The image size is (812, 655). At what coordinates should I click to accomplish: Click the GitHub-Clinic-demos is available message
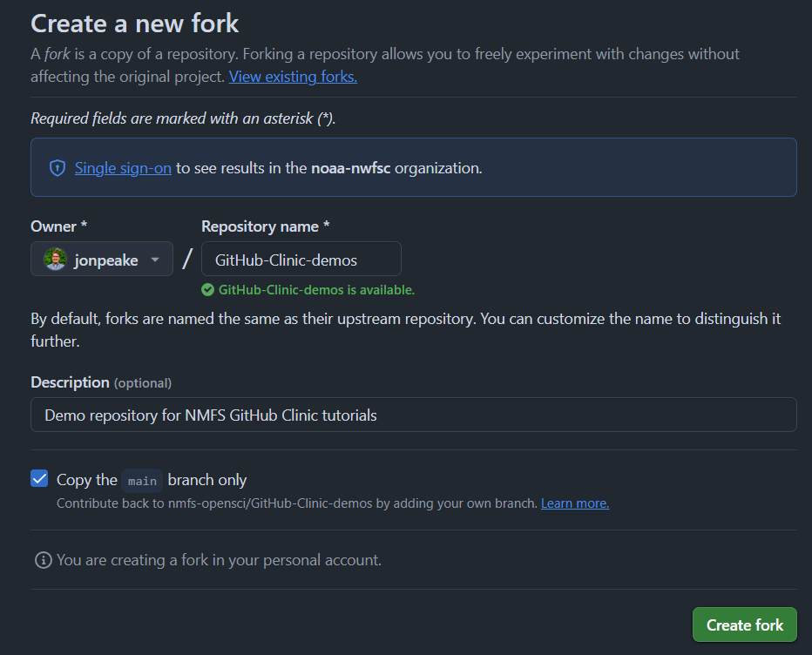click(316, 290)
